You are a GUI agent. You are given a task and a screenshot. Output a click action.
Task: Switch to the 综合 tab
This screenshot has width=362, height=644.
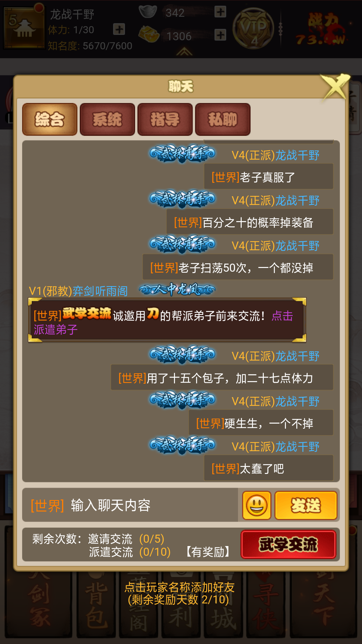coord(50,119)
